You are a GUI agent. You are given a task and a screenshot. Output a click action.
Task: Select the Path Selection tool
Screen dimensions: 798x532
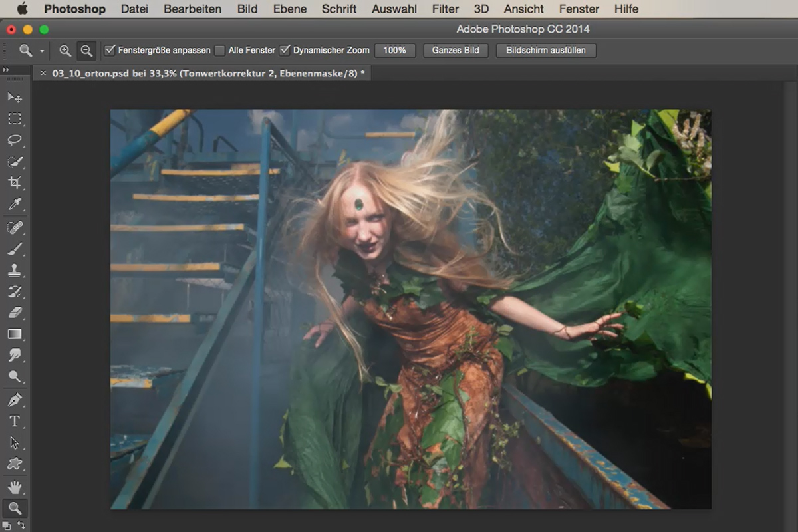15,443
